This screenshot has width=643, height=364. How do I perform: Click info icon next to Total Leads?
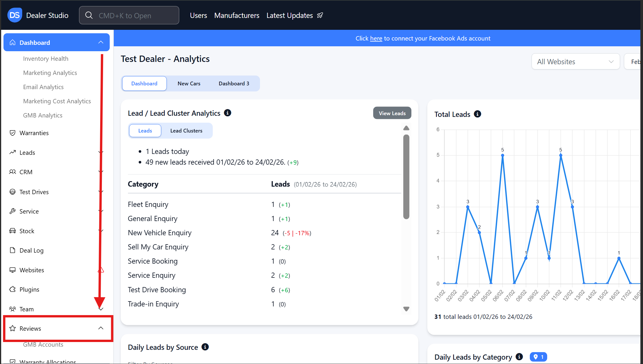[x=477, y=114]
